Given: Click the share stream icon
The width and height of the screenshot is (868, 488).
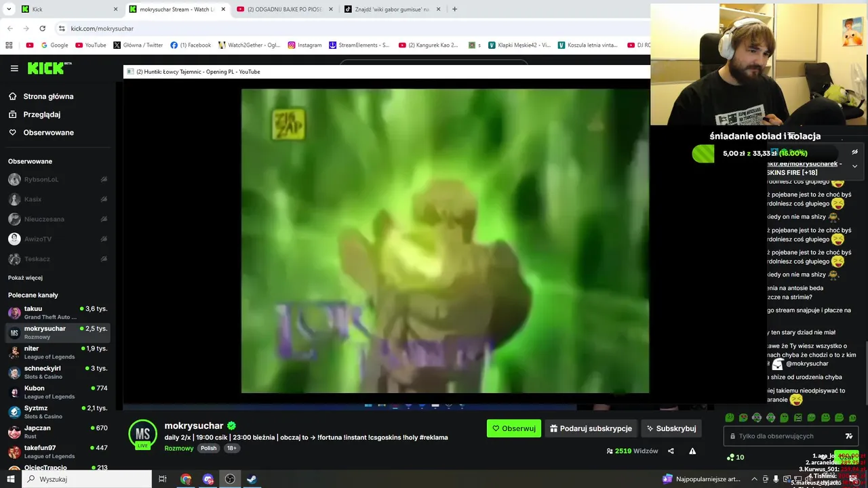Looking at the screenshot, I should click(671, 451).
